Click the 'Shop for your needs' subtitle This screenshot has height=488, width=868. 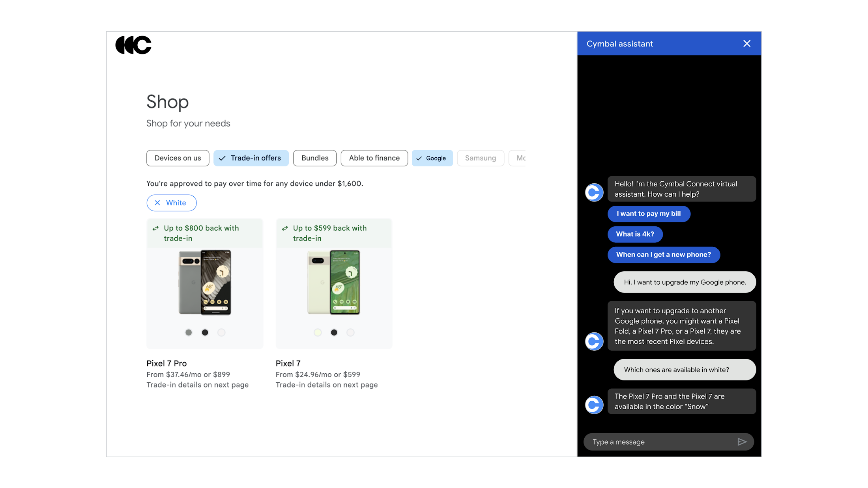coord(188,123)
